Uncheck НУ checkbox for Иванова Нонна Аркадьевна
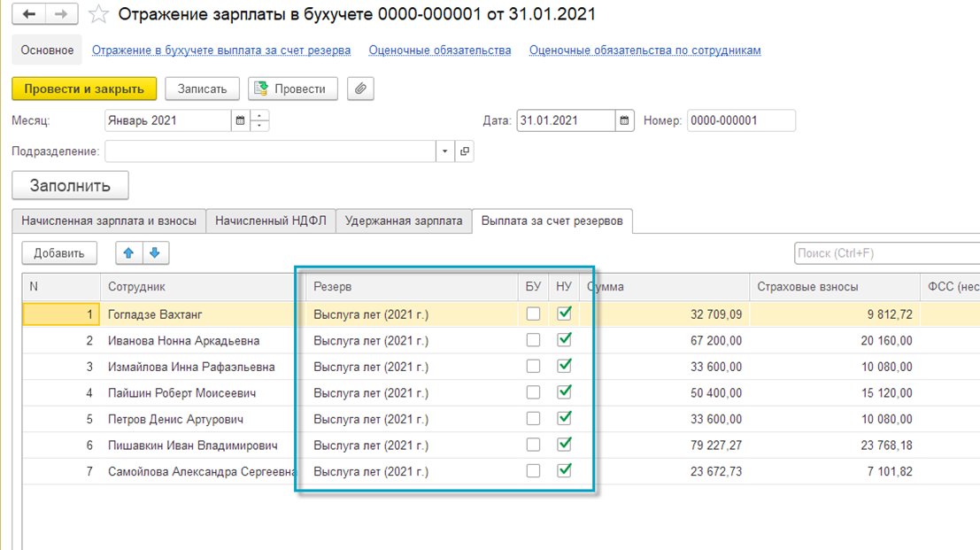 564,340
